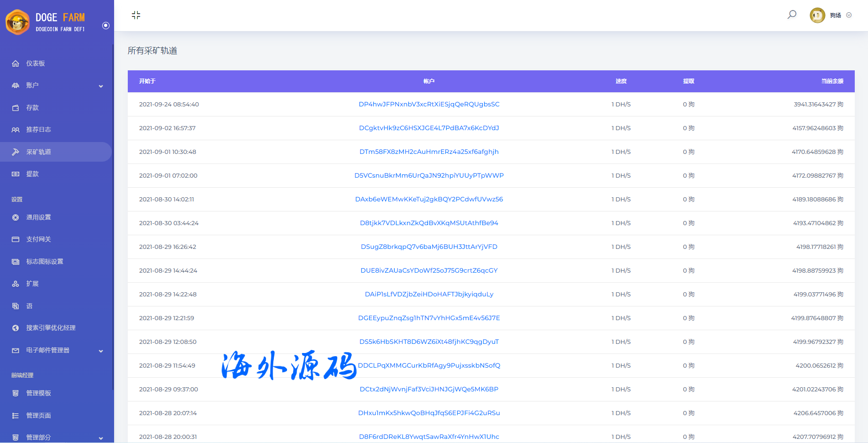Click the wallet icon next to 存款
This screenshot has width=868, height=443.
pos(16,108)
